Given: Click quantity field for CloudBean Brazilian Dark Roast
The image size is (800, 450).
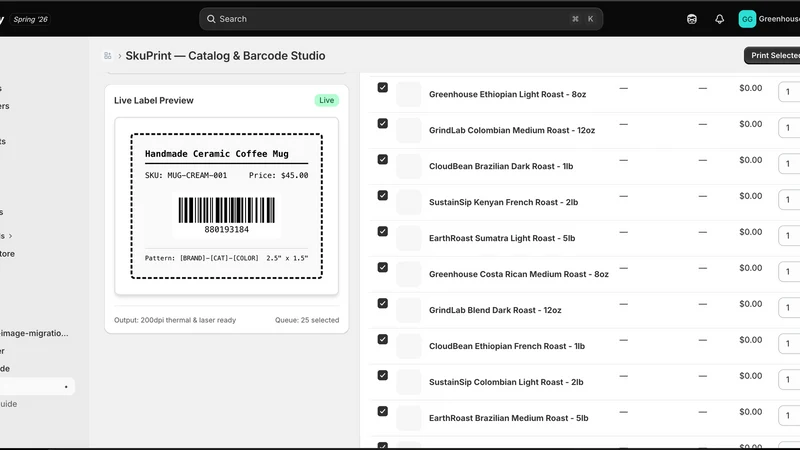Looking at the screenshot, I should click(x=789, y=164).
